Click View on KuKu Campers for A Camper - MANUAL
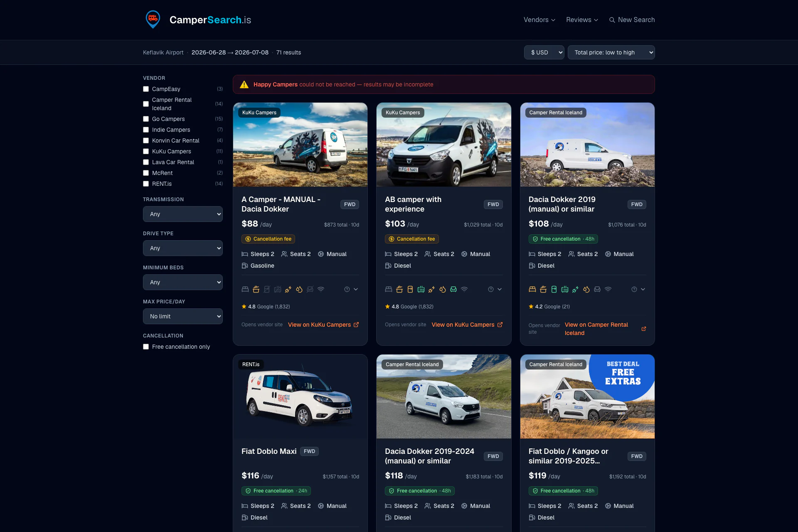Screen dimensions: 798x532 click(x=323, y=325)
